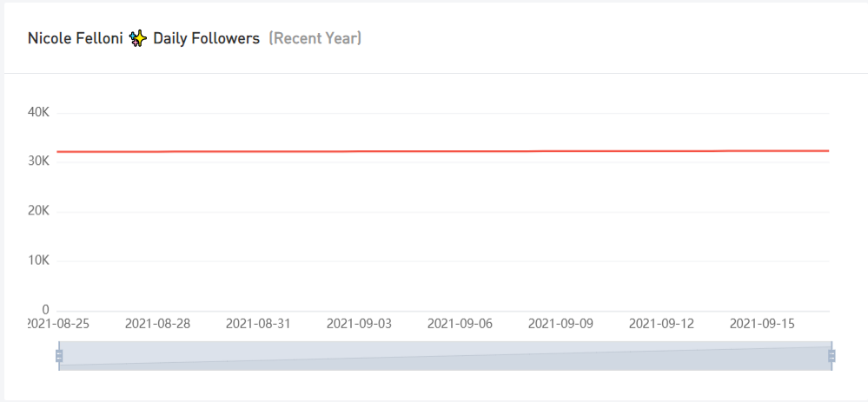This screenshot has height=402, width=868.
Task: Click the 20K y-axis value
Action: click(x=39, y=211)
